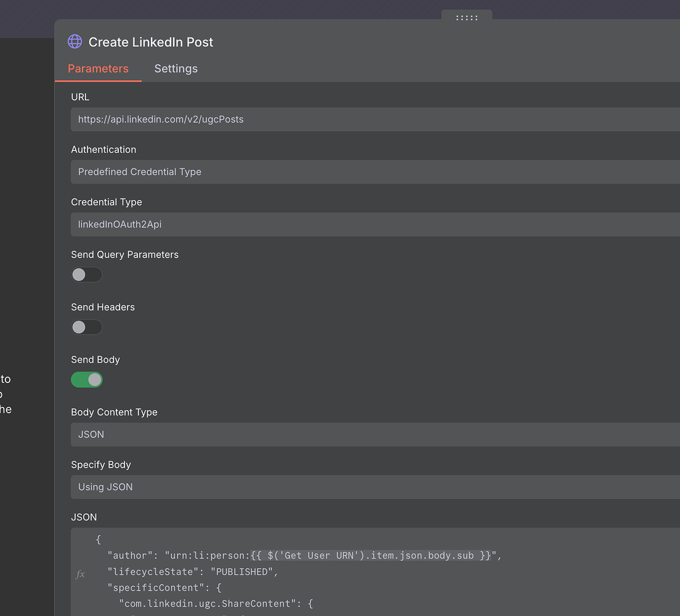Switch to the Settings tab
This screenshot has height=616, width=680.
point(176,68)
